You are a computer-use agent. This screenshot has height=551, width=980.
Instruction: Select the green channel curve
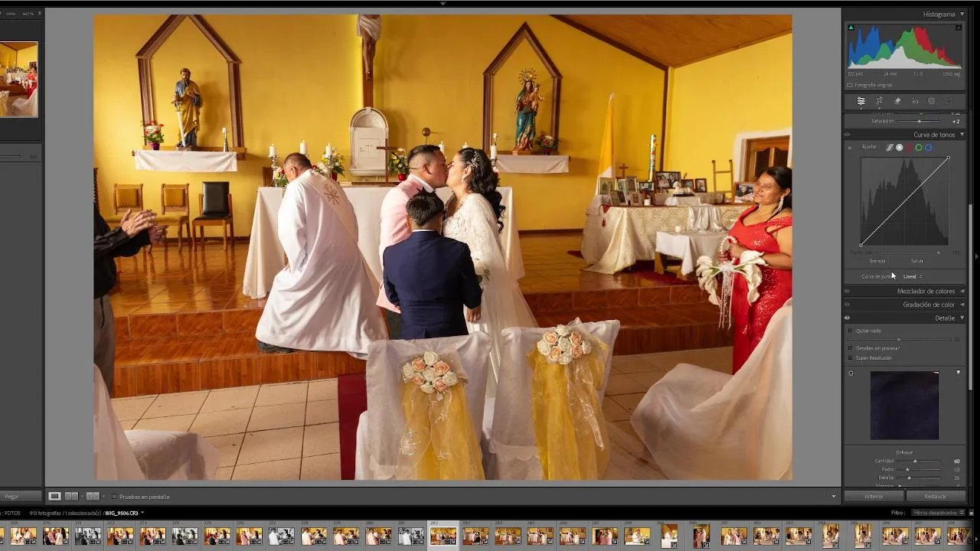point(918,147)
